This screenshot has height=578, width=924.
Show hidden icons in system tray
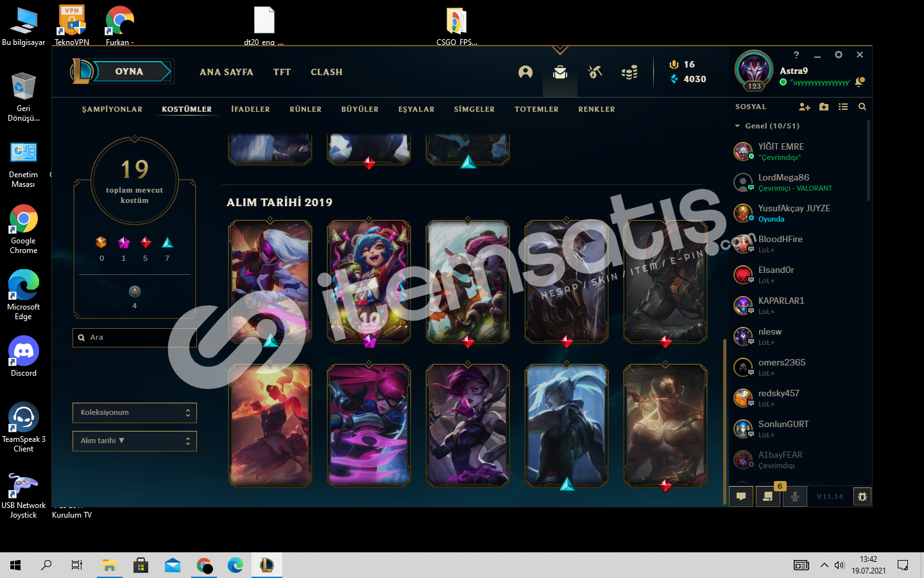coord(824,565)
